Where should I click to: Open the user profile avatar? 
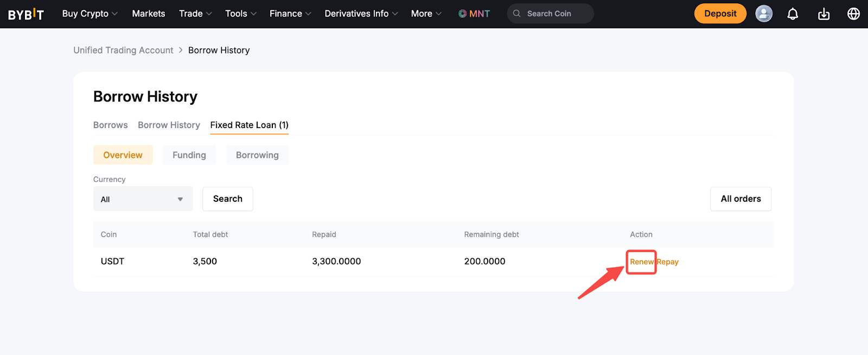(763, 14)
